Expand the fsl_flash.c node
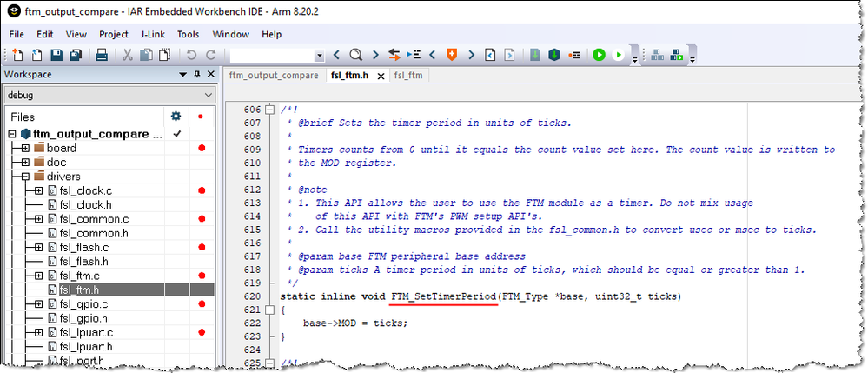Image resolution: width=868 pixels, height=373 pixels. click(x=38, y=248)
